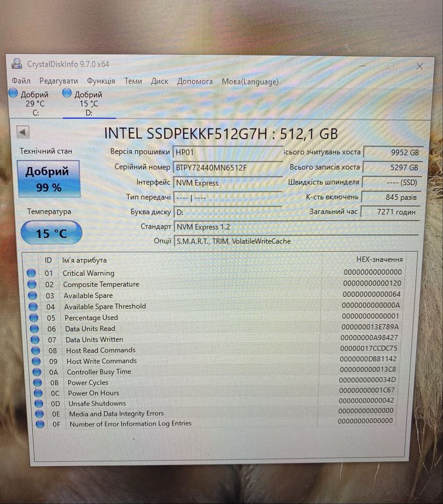Select the Composite Temperature attribute name

tap(101, 284)
